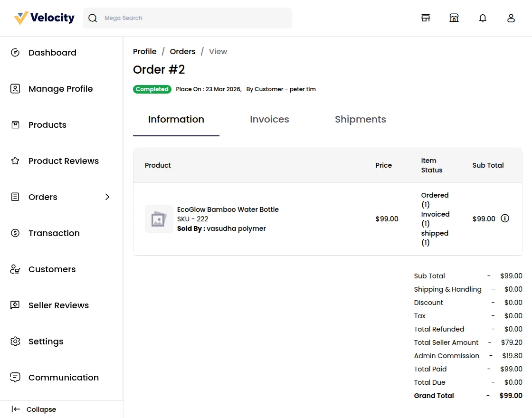
Task: Collapse the sidebar navigation
Action: coord(34,409)
